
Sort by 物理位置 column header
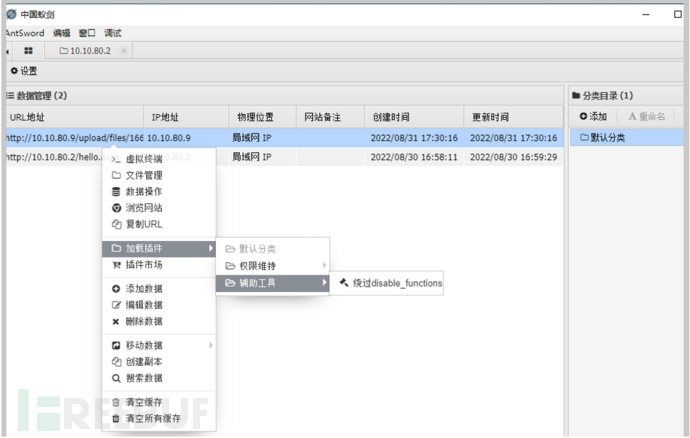pos(262,117)
